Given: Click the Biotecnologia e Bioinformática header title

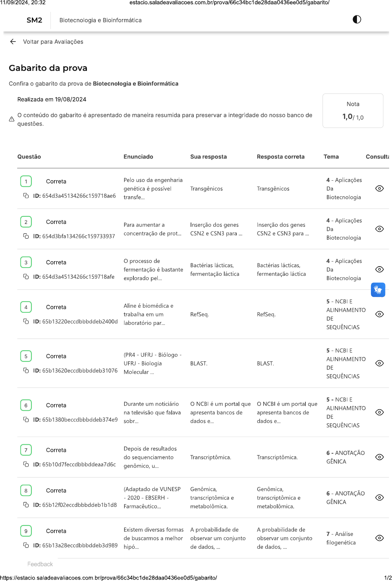Looking at the screenshot, I should [x=101, y=20].
